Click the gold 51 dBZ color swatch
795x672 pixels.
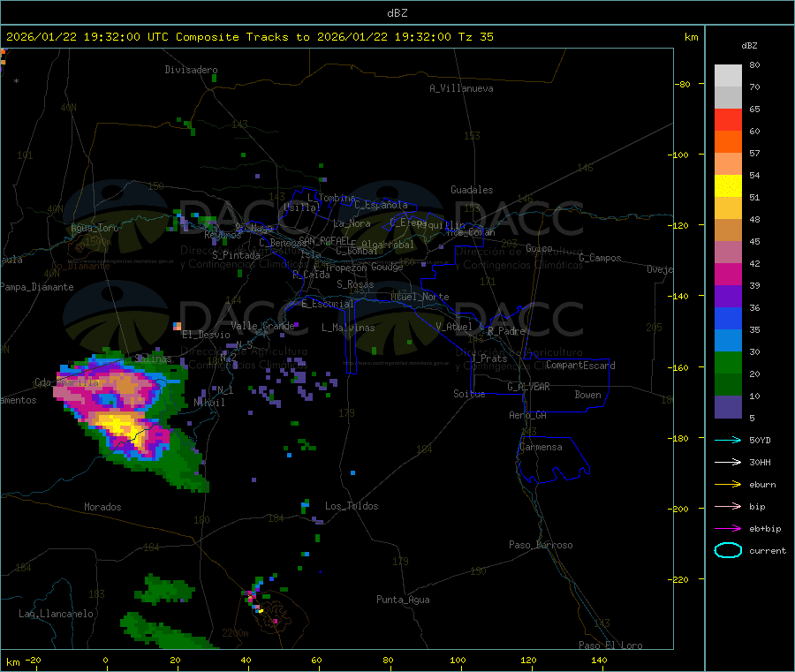pos(728,208)
